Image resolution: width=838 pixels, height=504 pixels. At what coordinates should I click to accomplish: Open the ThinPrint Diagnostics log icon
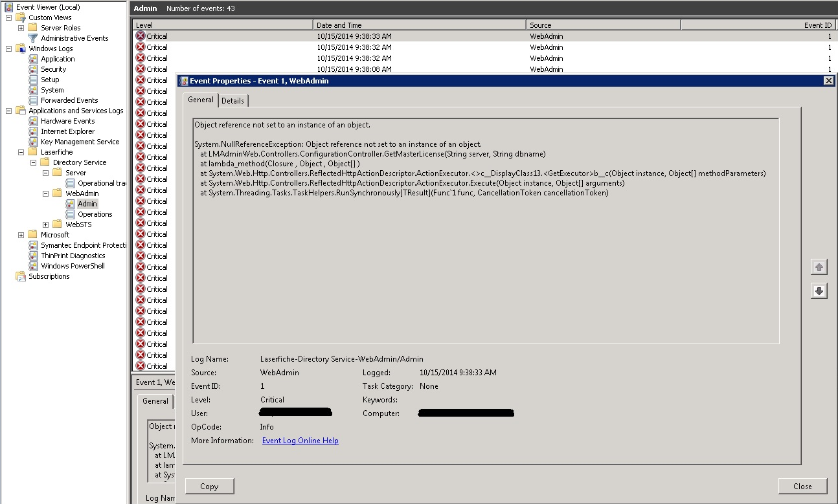33,256
